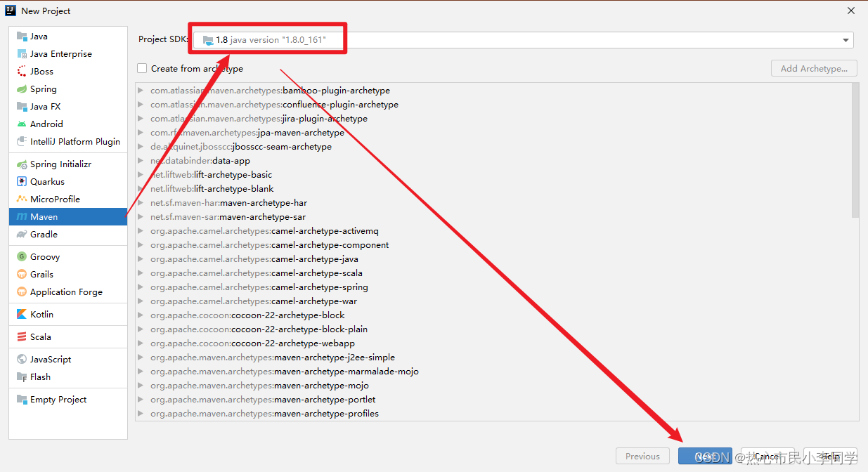
Task: Expand lift-archetype-basic entry
Action: (141, 175)
